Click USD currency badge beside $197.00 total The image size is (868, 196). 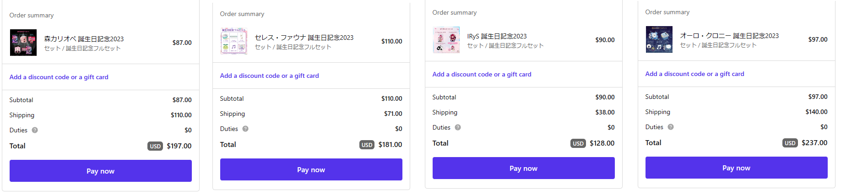155,146
